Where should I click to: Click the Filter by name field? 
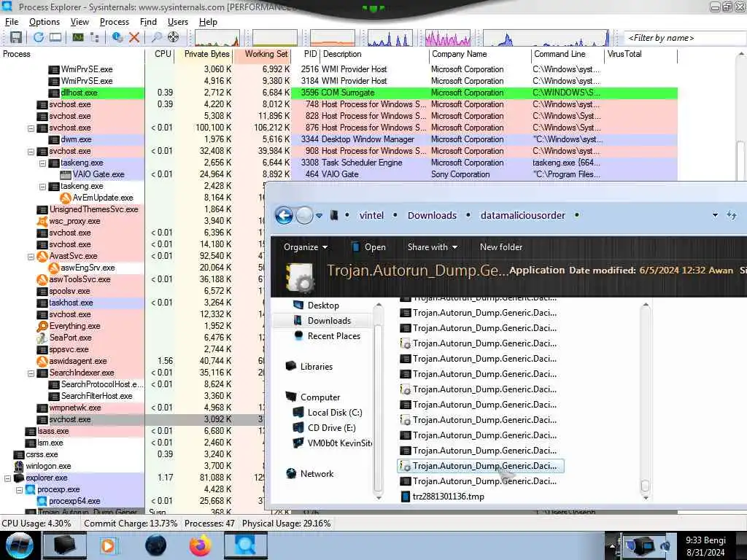tap(685, 38)
